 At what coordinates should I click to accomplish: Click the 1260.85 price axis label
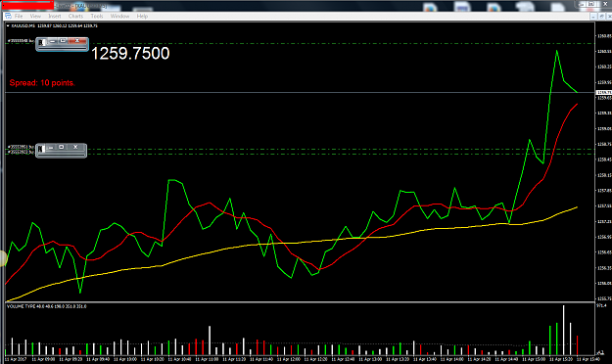603,36
